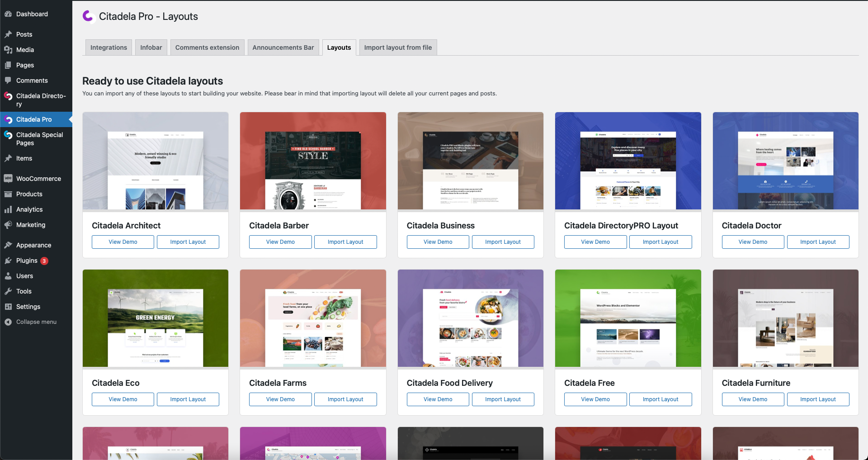Click the WooCommerce icon
This screenshot has width=868, height=460.
(x=8, y=179)
